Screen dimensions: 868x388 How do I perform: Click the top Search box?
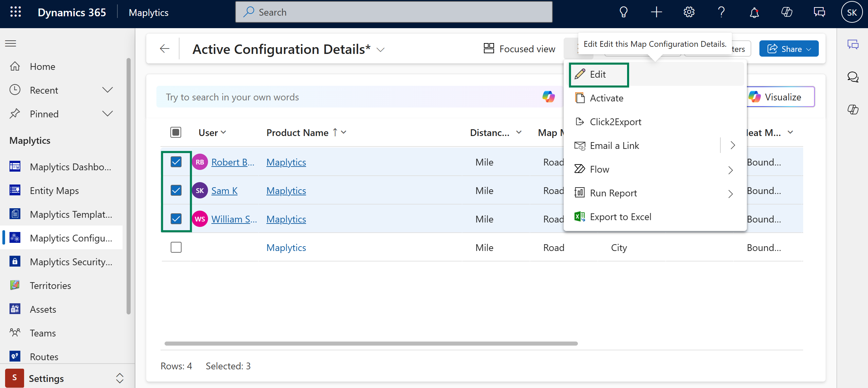click(x=394, y=12)
